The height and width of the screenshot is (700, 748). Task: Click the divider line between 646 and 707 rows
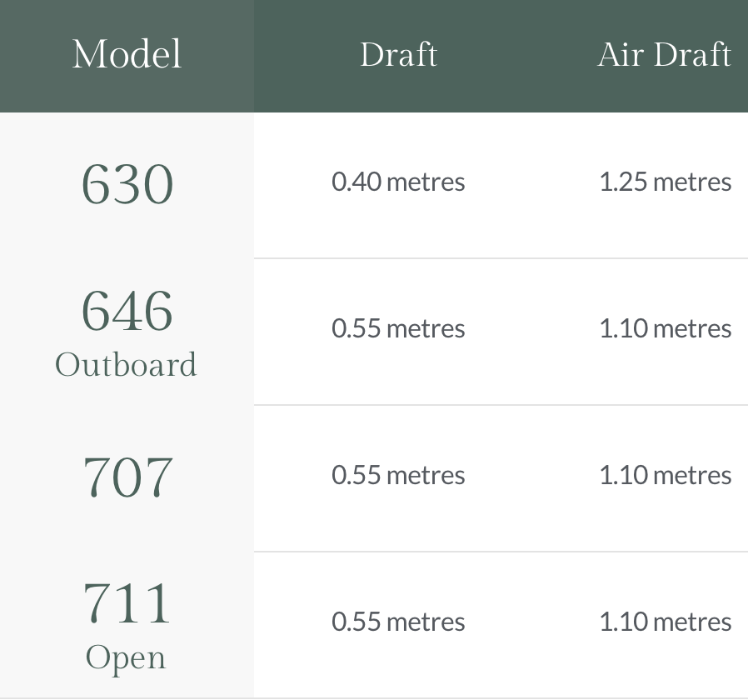click(500, 405)
